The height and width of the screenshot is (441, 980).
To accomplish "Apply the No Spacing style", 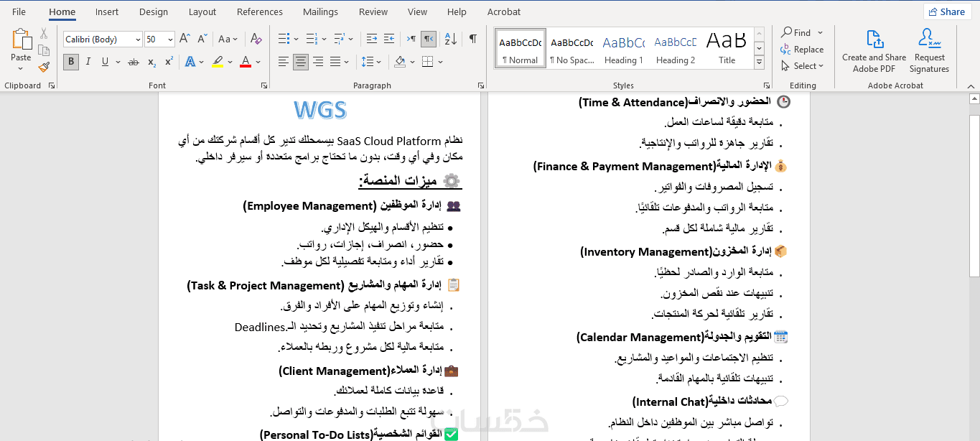I will coord(572,49).
